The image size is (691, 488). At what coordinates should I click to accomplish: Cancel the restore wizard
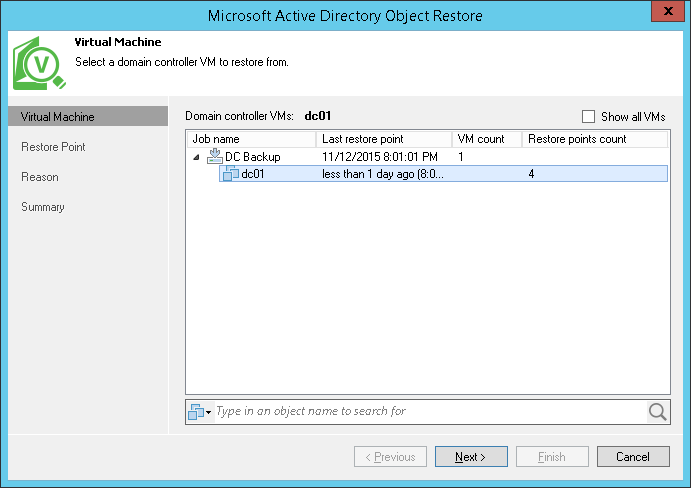tap(633, 457)
